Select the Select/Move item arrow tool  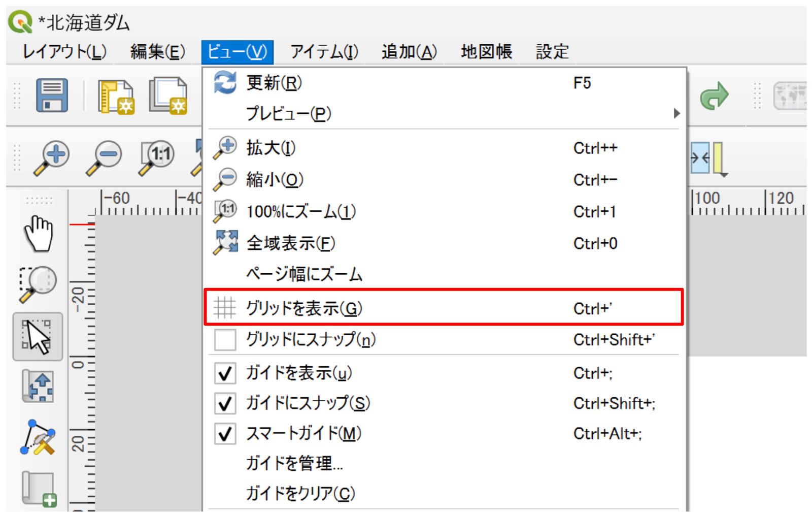coord(38,336)
